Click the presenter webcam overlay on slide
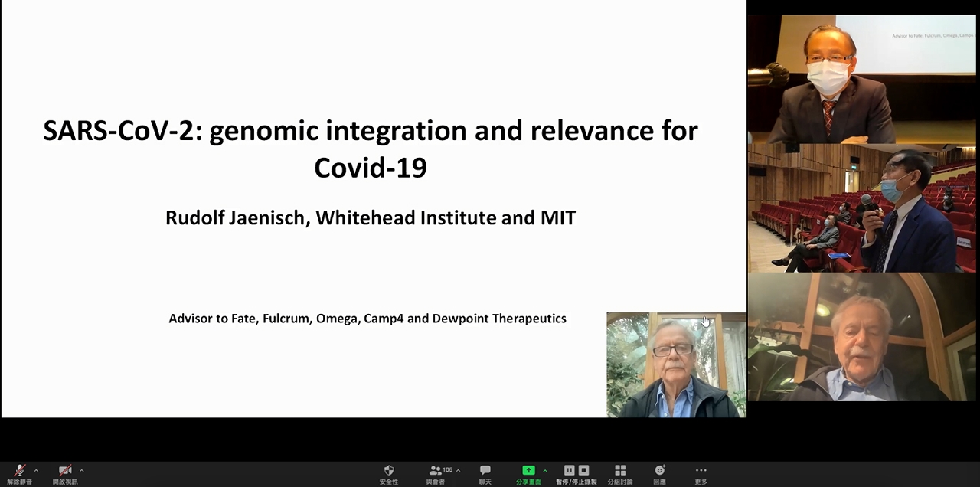The width and height of the screenshot is (980, 487). [x=676, y=364]
